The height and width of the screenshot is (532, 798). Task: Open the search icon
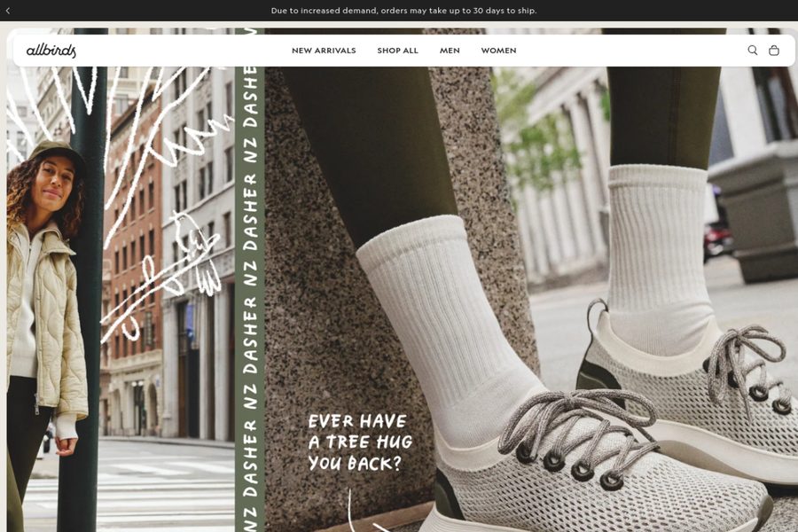(x=752, y=50)
